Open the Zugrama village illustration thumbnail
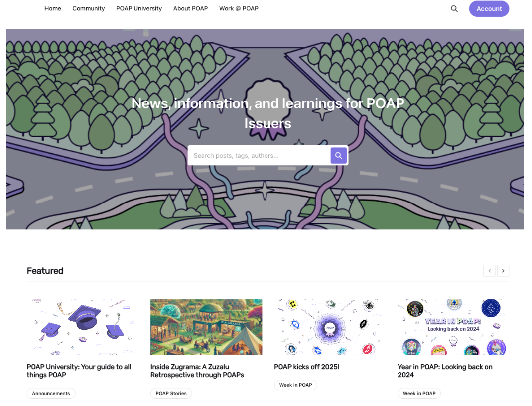532x406 pixels. coord(206,327)
